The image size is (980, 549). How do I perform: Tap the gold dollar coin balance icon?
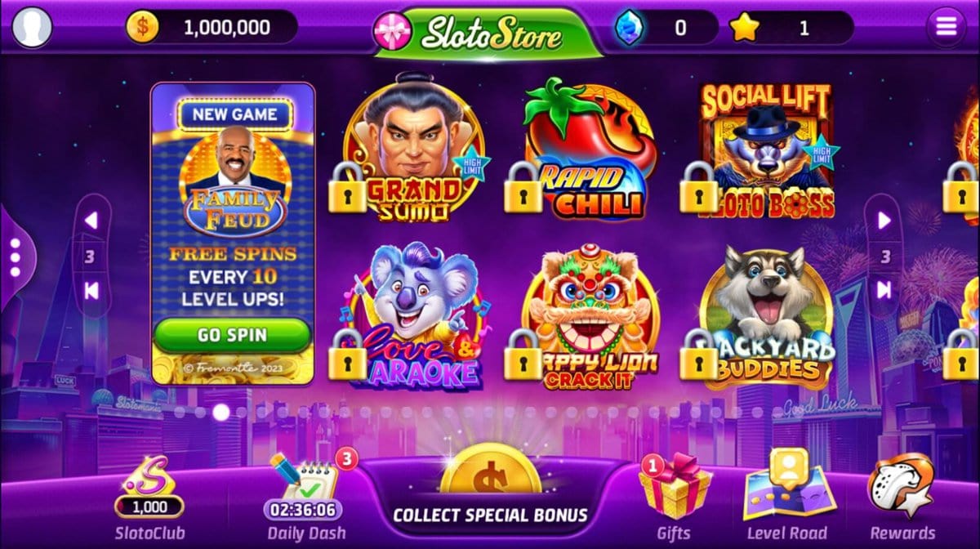coord(142,27)
